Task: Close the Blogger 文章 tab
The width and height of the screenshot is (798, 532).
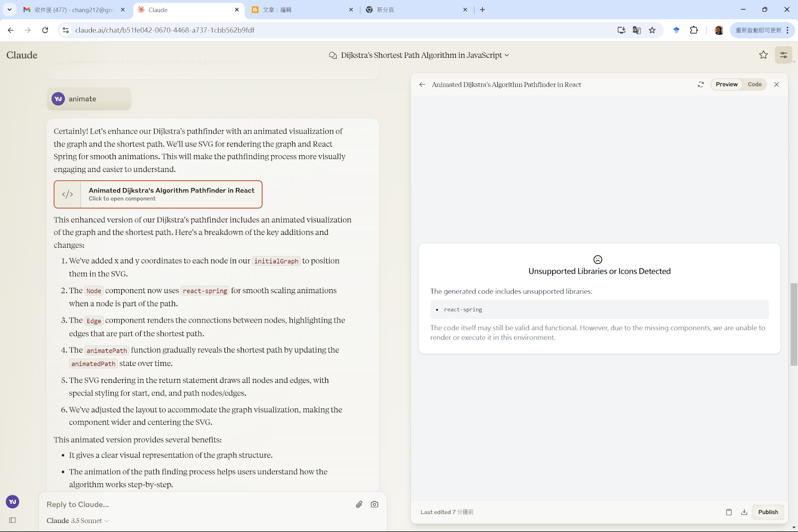Action: pos(351,9)
